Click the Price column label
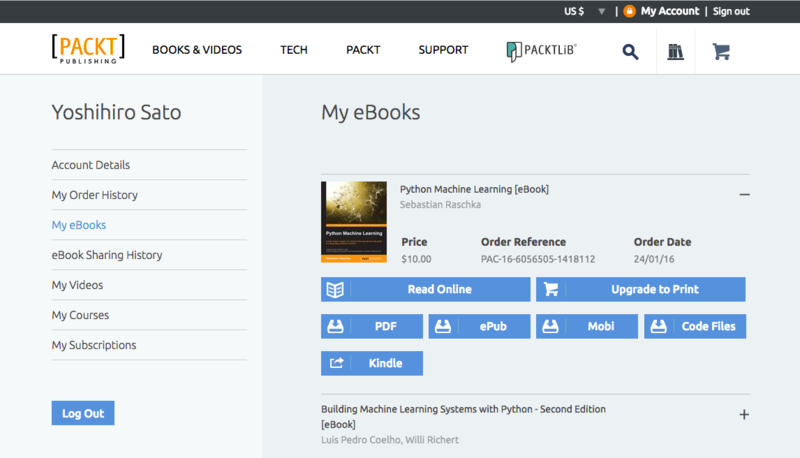The height and width of the screenshot is (458, 800). click(414, 242)
